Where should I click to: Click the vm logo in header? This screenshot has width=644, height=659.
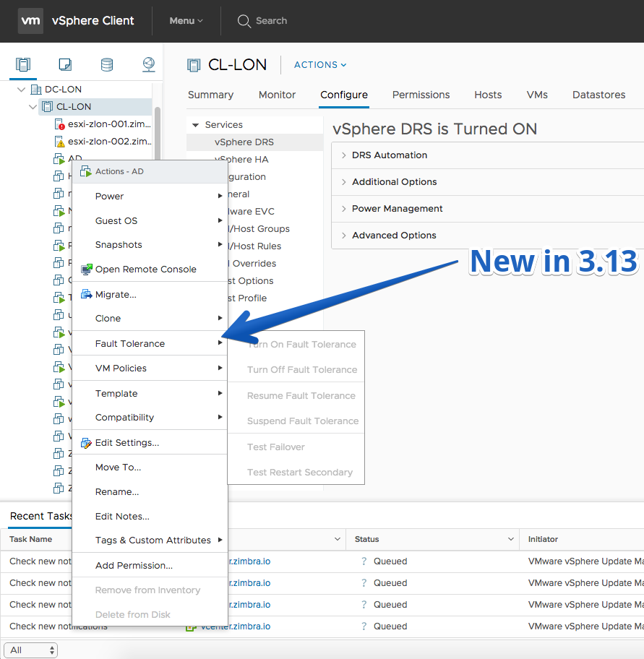(x=30, y=20)
